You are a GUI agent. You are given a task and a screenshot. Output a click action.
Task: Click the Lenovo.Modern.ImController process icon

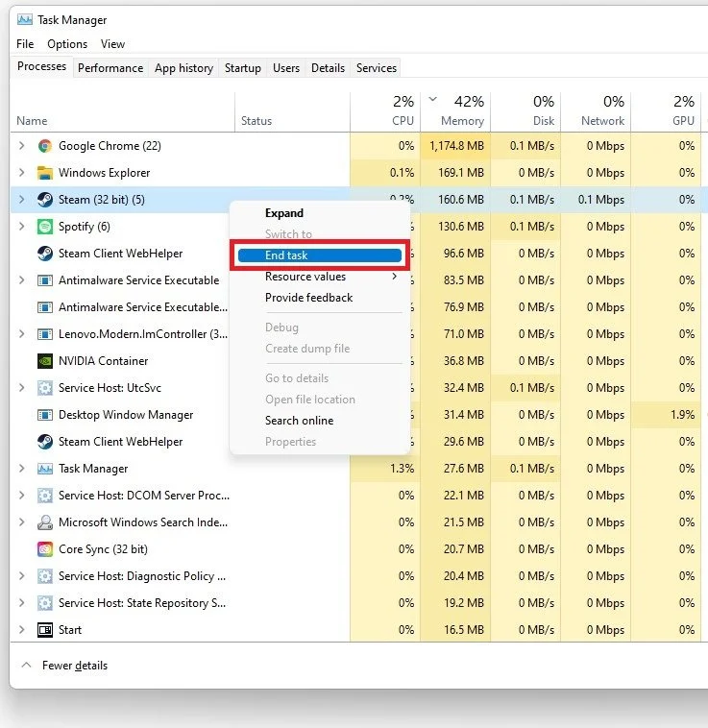(45, 334)
